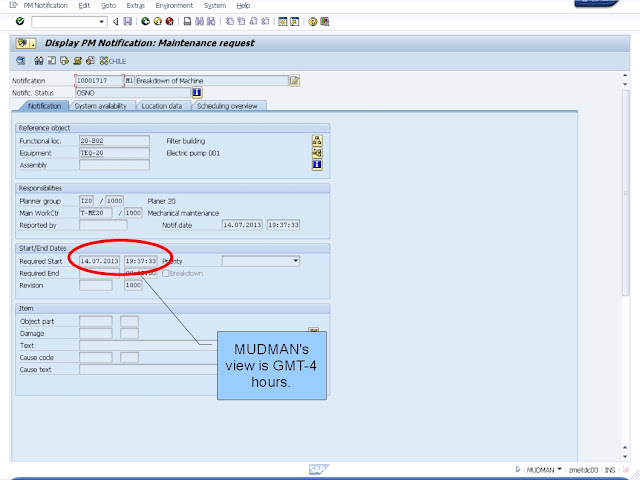
Task: Click the zmetdc00 server name in the status bar
Action: [583, 470]
